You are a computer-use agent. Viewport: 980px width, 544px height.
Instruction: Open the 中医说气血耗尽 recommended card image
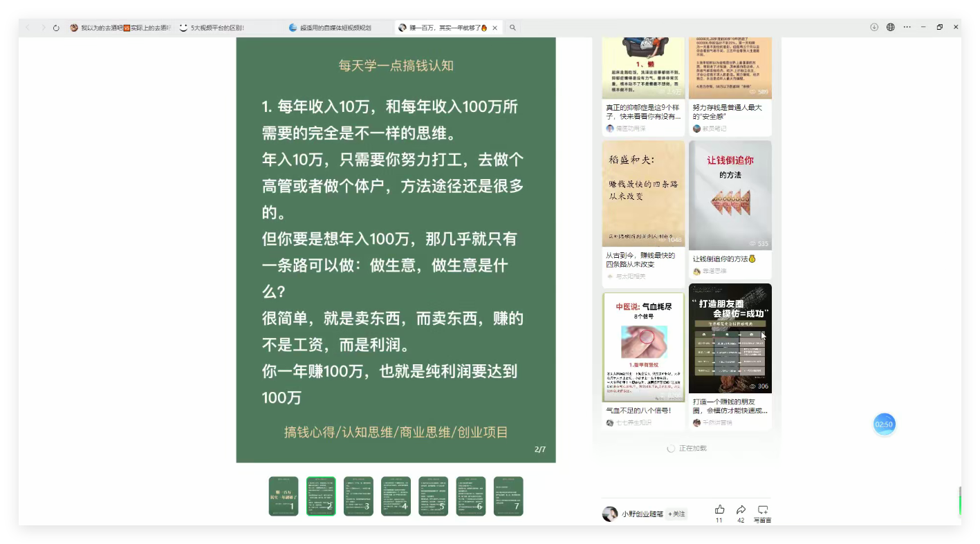[643, 347]
